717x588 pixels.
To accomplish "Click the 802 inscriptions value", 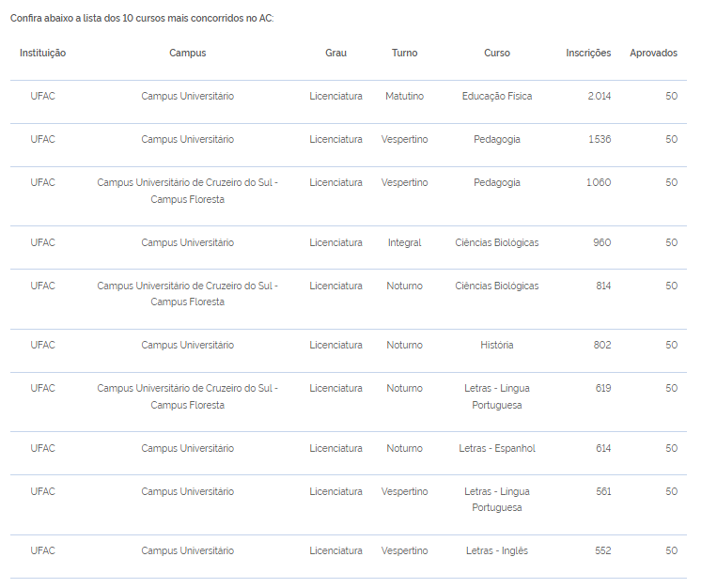I will pos(601,346).
